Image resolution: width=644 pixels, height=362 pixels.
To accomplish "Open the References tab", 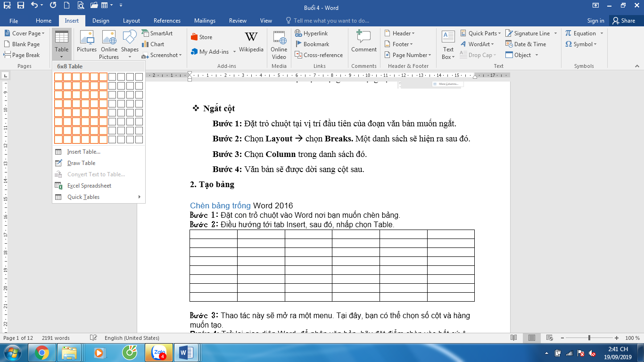I will point(167,21).
